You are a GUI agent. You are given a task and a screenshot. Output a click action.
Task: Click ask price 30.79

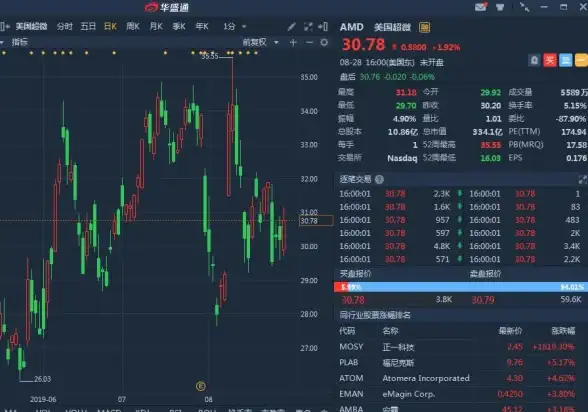tap(483, 300)
